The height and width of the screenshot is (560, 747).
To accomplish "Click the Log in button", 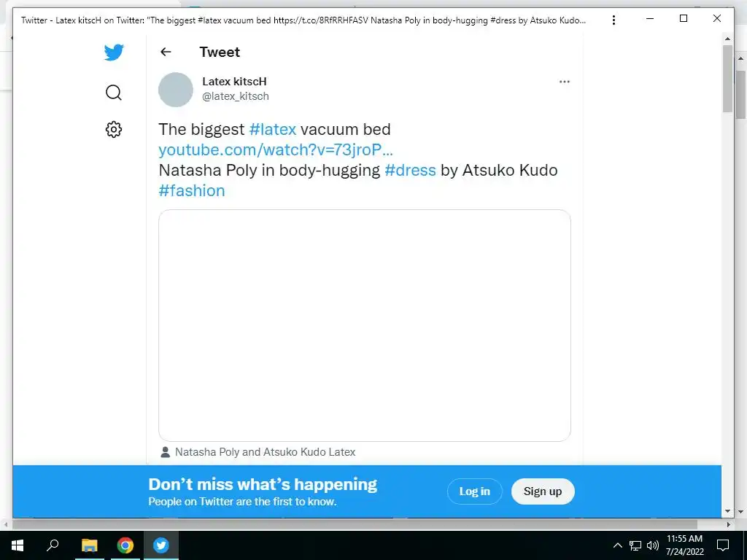I will point(474,491).
